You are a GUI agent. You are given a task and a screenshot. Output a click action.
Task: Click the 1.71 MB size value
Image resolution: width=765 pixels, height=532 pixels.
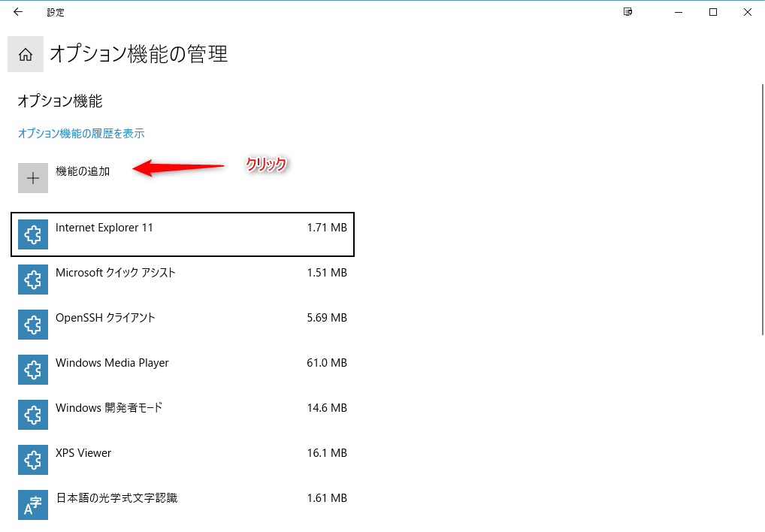click(327, 228)
